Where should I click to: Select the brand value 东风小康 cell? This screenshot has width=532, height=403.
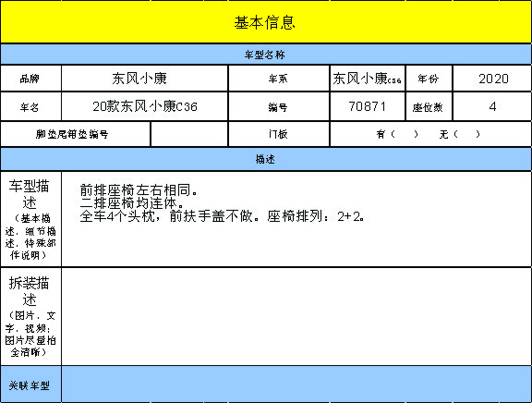pyautogui.click(x=144, y=79)
